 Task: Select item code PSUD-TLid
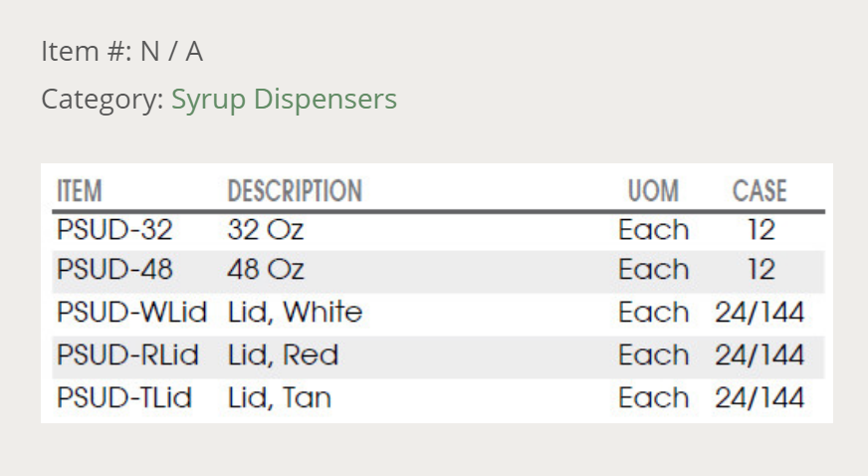tap(124, 398)
